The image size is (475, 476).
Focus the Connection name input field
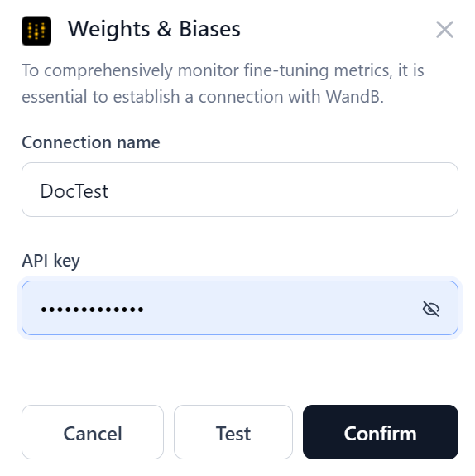[240, 190]
